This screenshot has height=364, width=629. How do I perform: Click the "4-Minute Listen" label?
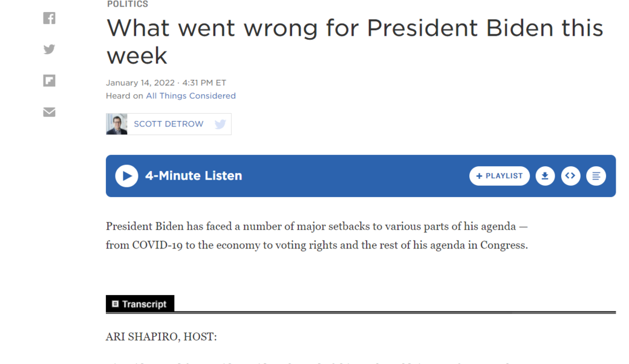pyautogui.click(x=194, y=176)
